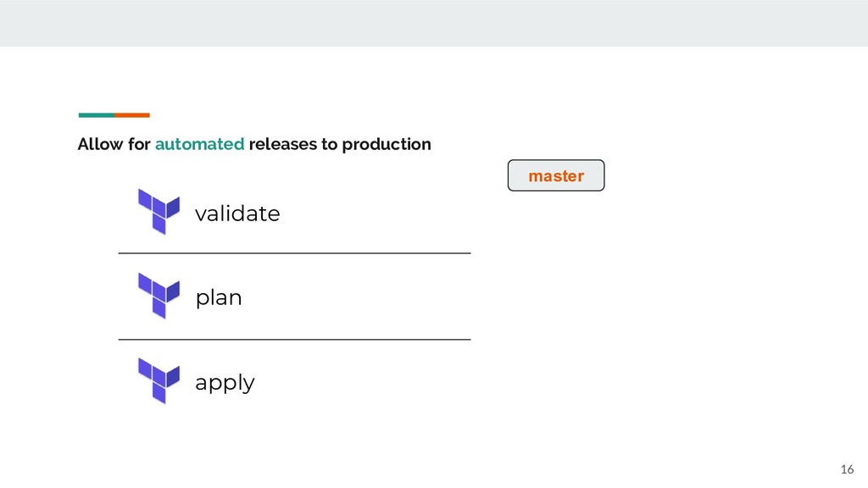Click the teal segment of accent bar

(x=97, y=115)
